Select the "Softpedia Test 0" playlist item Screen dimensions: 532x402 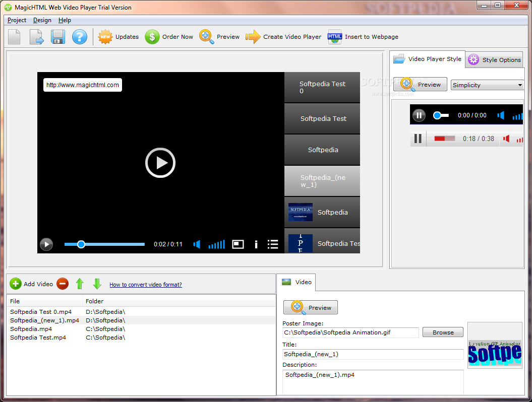tap(322, 87)
